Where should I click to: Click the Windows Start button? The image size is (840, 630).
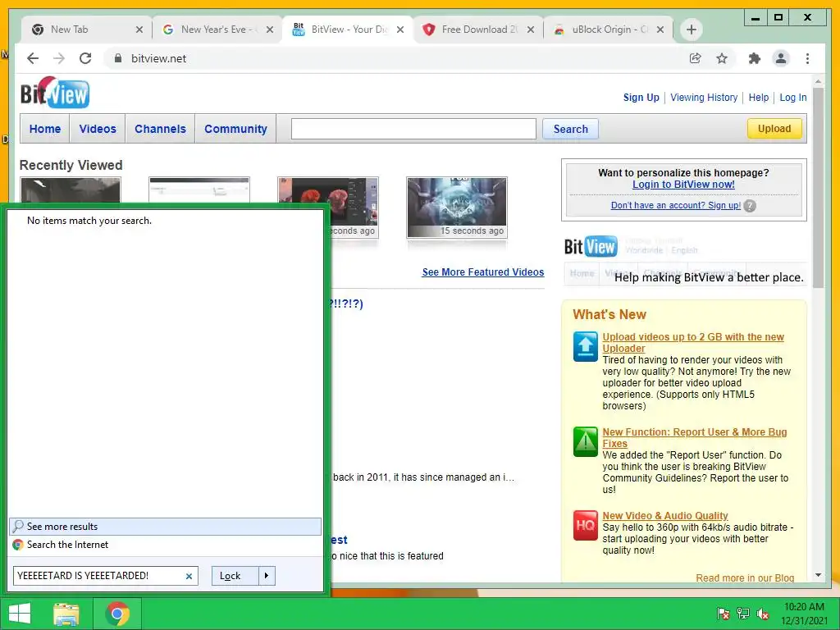click(20, 614)
